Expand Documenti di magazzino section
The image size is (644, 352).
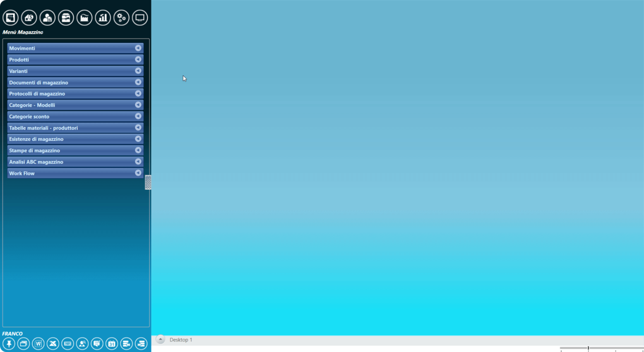pos(75,82)
